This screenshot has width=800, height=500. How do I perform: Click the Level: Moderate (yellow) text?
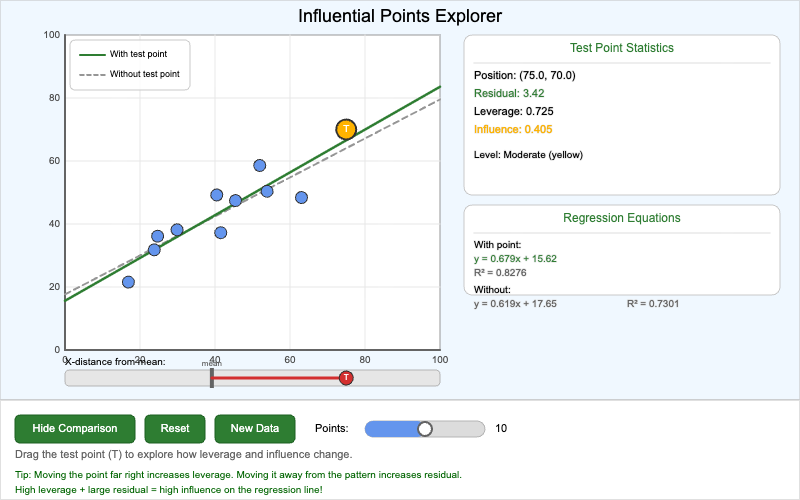coord(529,155)
